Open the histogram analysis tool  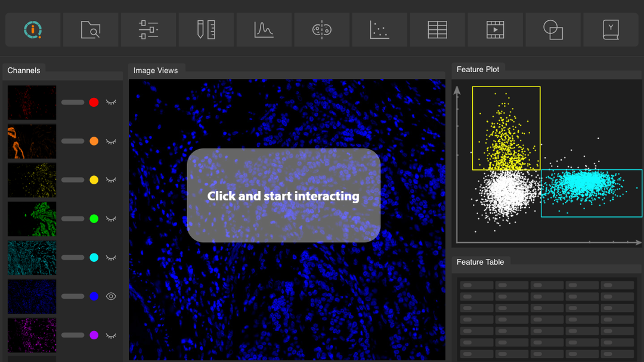[264, 29]
